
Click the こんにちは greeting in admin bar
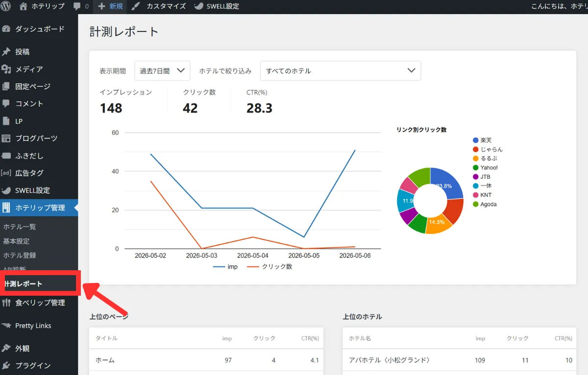pos(560,6)
